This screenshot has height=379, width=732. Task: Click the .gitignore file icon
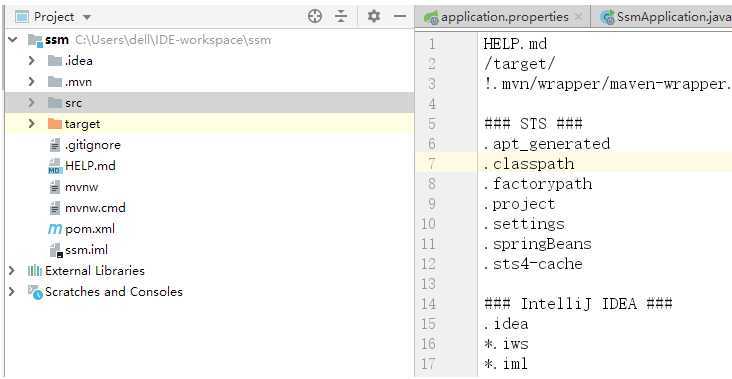click(55, 145)
